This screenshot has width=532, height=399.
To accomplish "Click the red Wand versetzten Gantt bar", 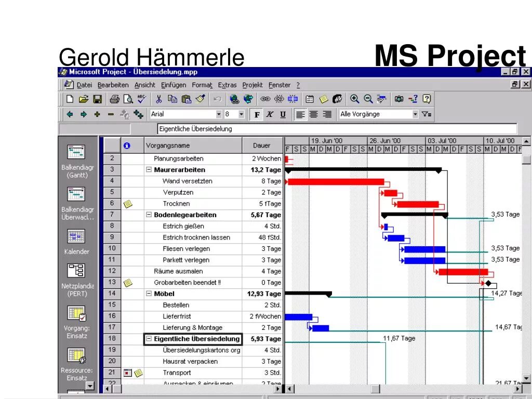I will click(x=336, y=182).
